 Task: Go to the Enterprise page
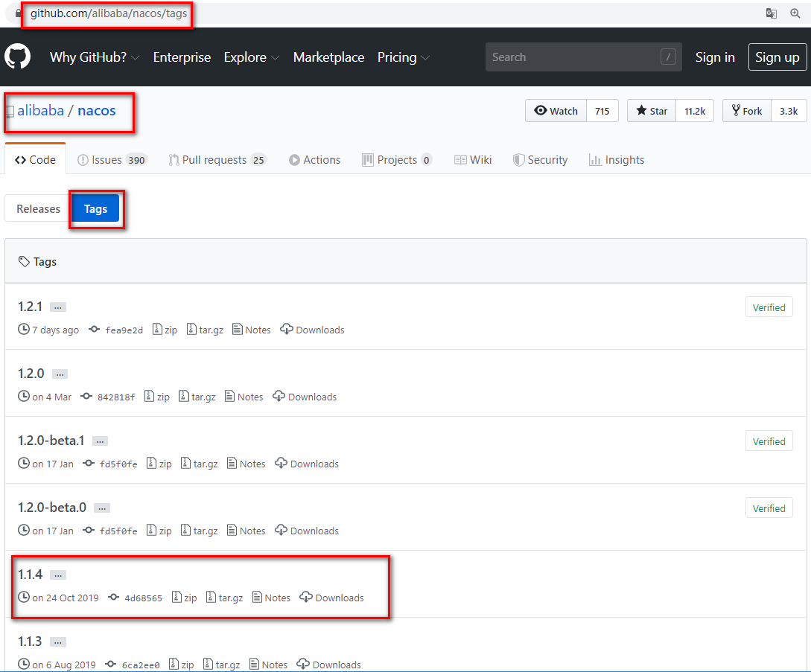click(182, 57)
